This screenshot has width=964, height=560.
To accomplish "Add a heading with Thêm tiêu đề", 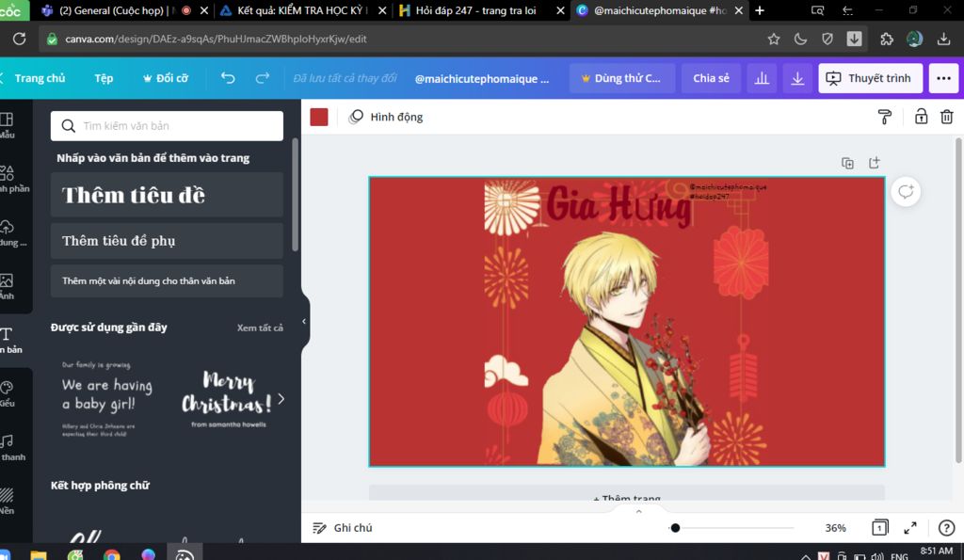I will tap(167, 195).
